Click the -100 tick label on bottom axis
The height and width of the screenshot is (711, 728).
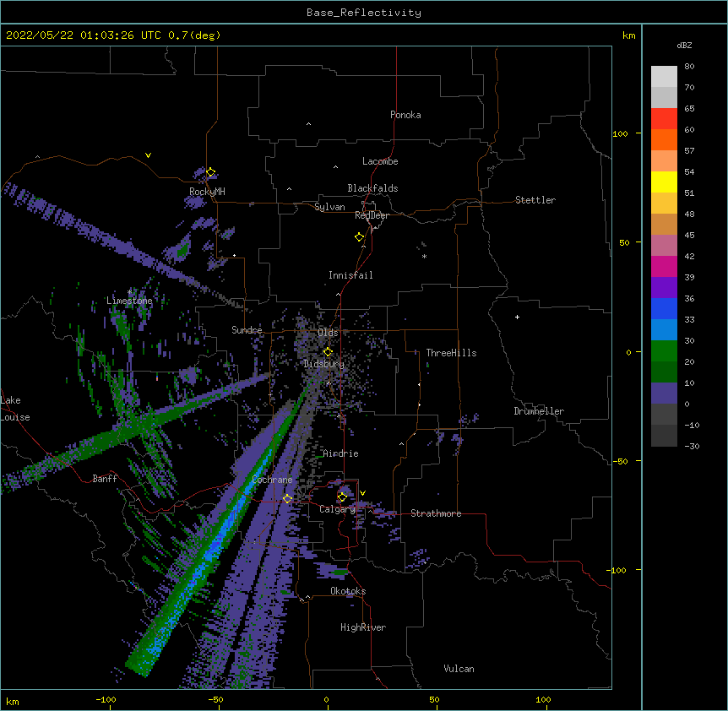[x=106, y=699]
